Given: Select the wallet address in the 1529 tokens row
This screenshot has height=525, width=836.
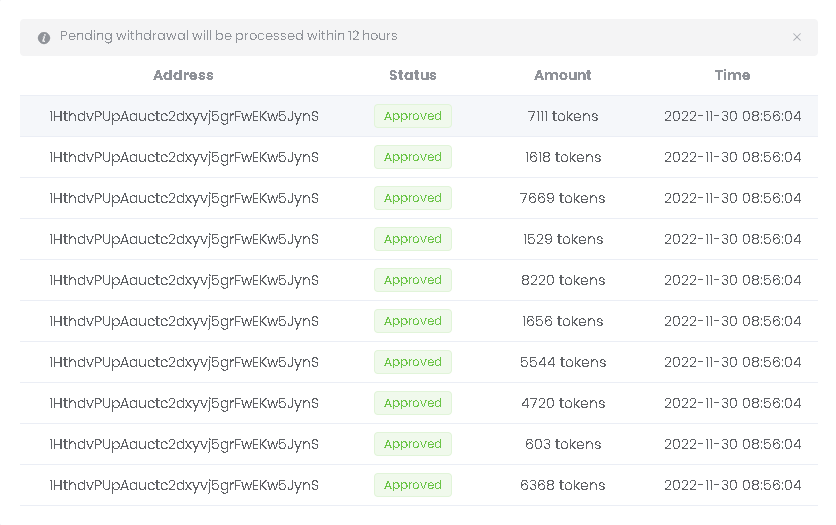Looking at the screenshot, I should tap(184, 239).
